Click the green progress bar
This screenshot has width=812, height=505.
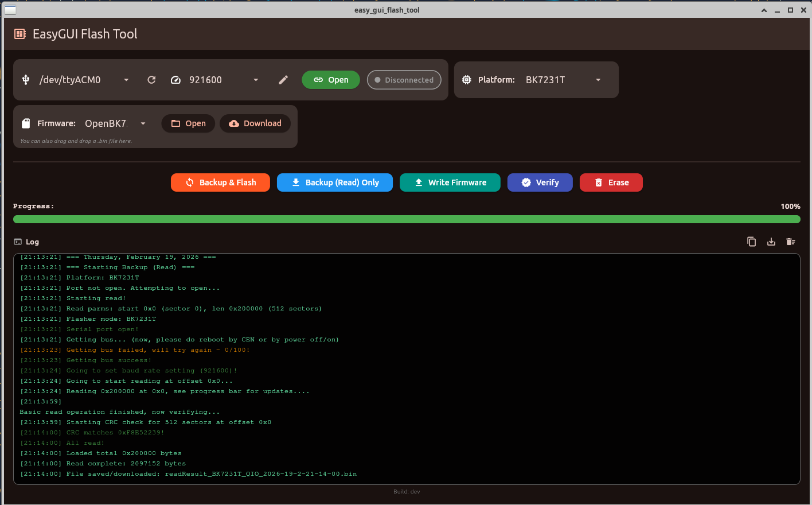(407, 219)
